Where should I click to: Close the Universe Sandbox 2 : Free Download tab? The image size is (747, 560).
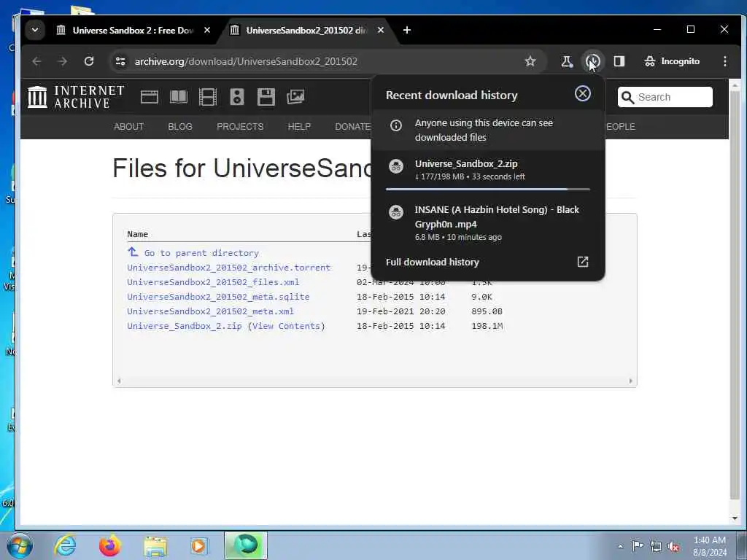point(206,30)
